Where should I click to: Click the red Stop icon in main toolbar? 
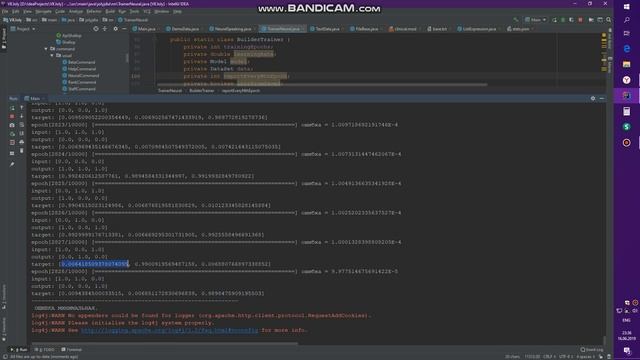580,20
